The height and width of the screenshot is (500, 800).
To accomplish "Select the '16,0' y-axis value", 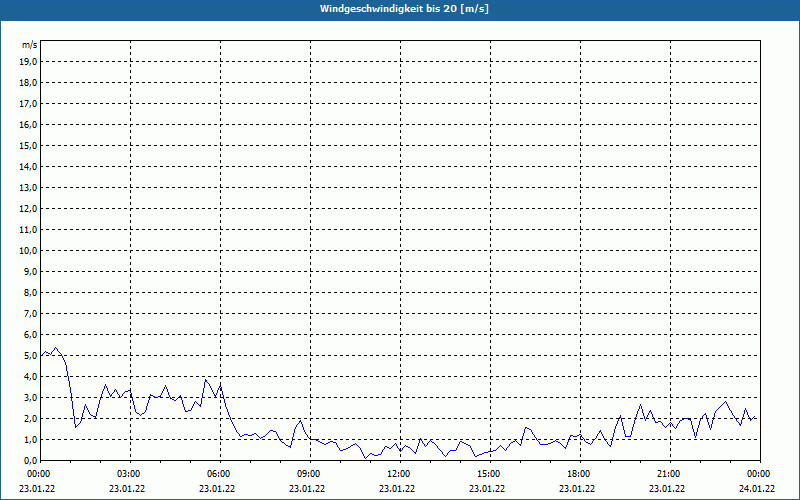I will [x=29, y=124].
